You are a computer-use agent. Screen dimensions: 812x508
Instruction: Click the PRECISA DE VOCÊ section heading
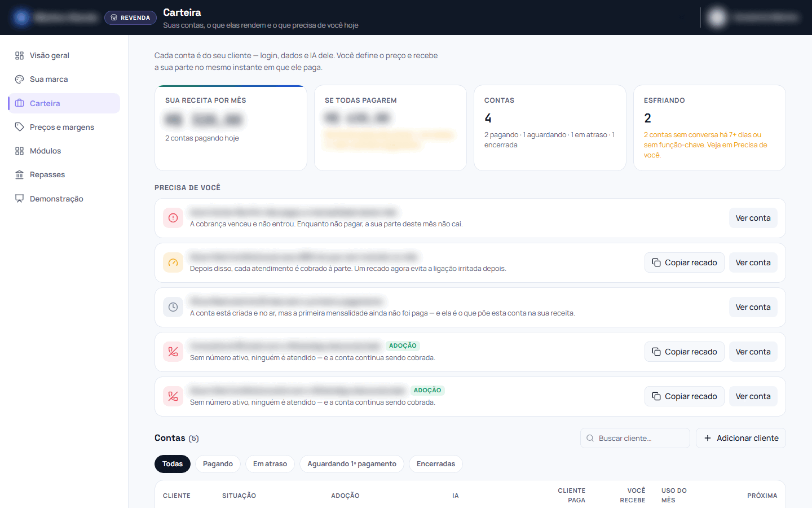click(x=187, y=188)
